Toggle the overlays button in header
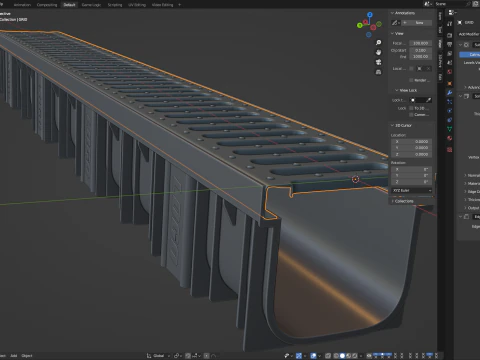The height and width of the screenshot is (360, 480). [x=314, y=356]
